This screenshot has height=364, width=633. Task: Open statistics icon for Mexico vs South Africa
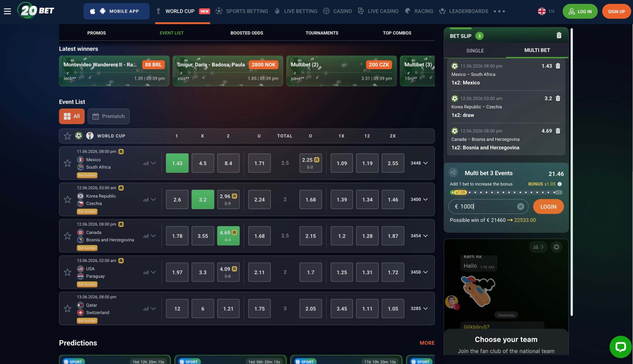point(146,163)
